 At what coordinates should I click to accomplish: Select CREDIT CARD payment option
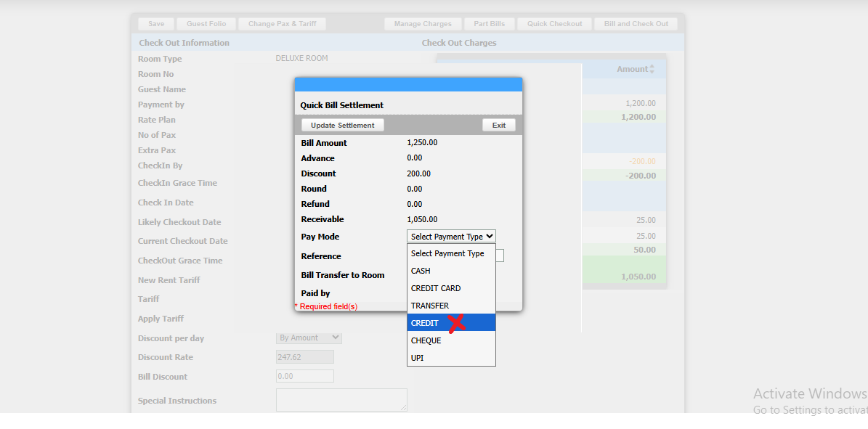point(436,288)
